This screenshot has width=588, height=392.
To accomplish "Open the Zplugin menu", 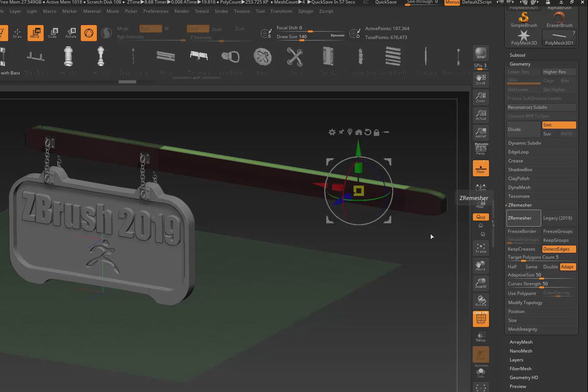I will pos(306,11).
